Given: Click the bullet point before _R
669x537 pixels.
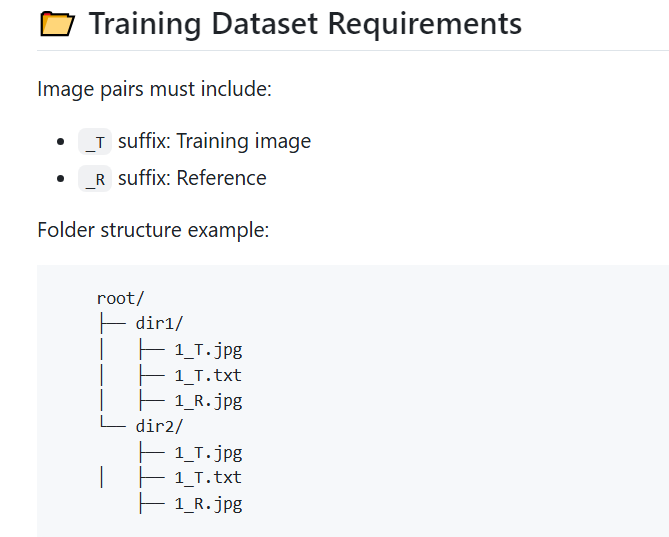Looking at the screenshot, I should coord(62,179).
